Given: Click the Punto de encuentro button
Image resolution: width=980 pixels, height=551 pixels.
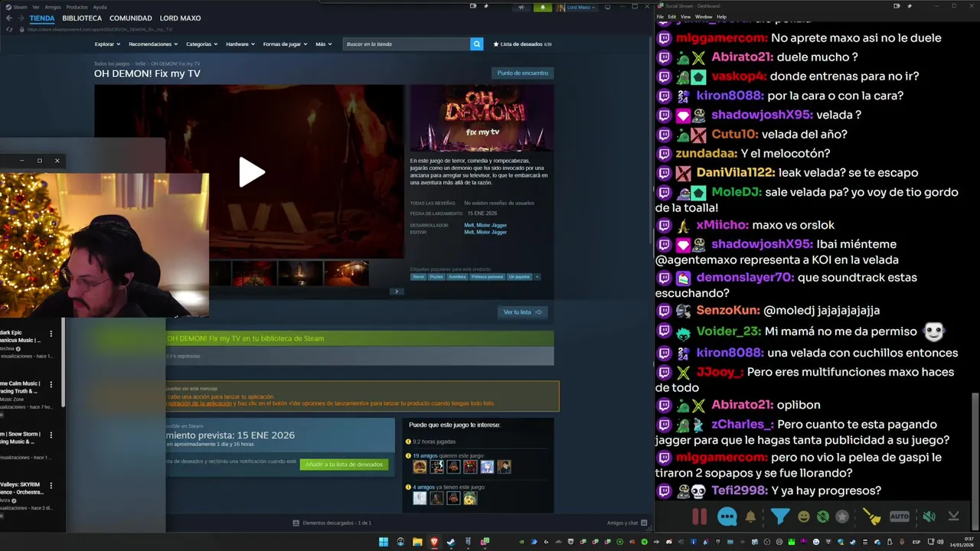Looking at the screenshot, I should tap(523, 73).
